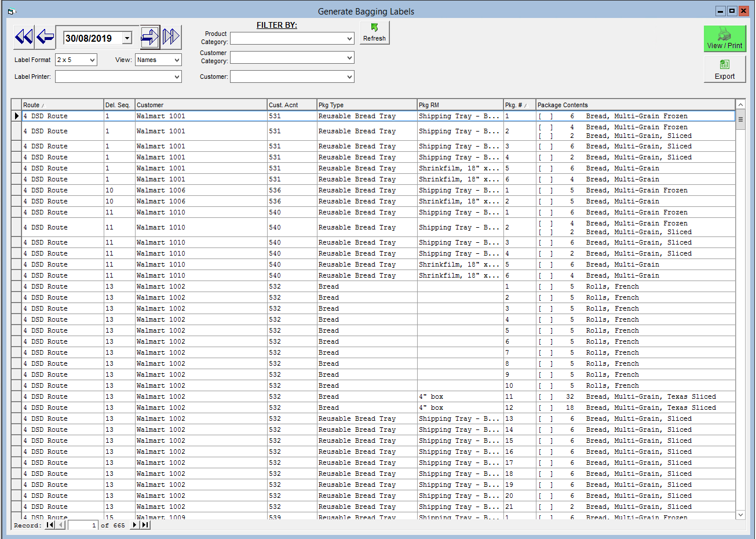This screenshot has width=756, height=539.
Task: Click account 536 in the Shrinkfilm row
Action: click(x=275, y=201)
